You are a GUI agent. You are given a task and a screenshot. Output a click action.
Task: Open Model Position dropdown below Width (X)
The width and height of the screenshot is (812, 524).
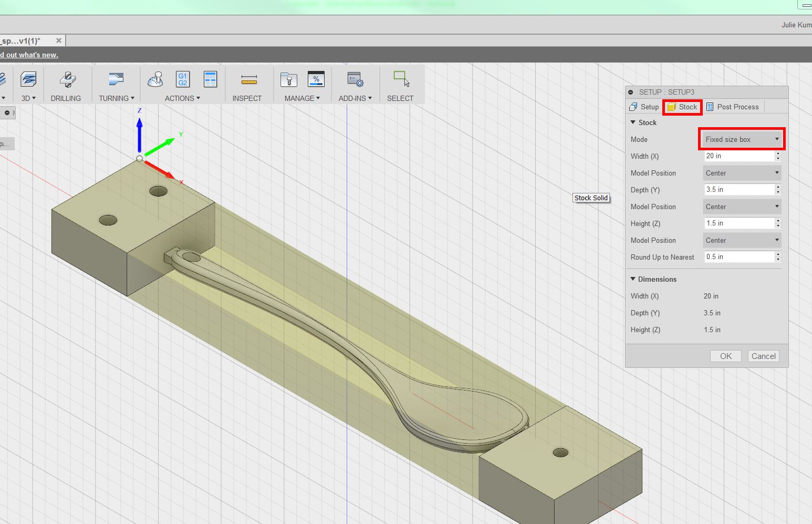tap(742, 173)
